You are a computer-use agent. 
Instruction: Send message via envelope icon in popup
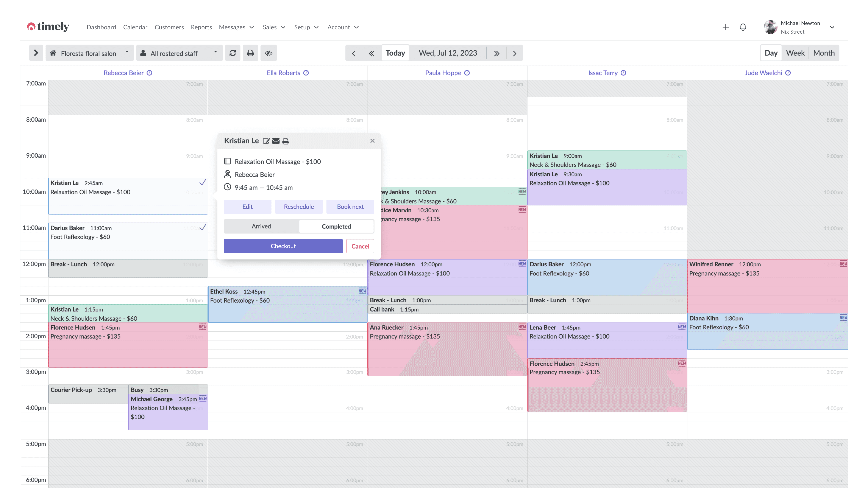tap(276, 141)
